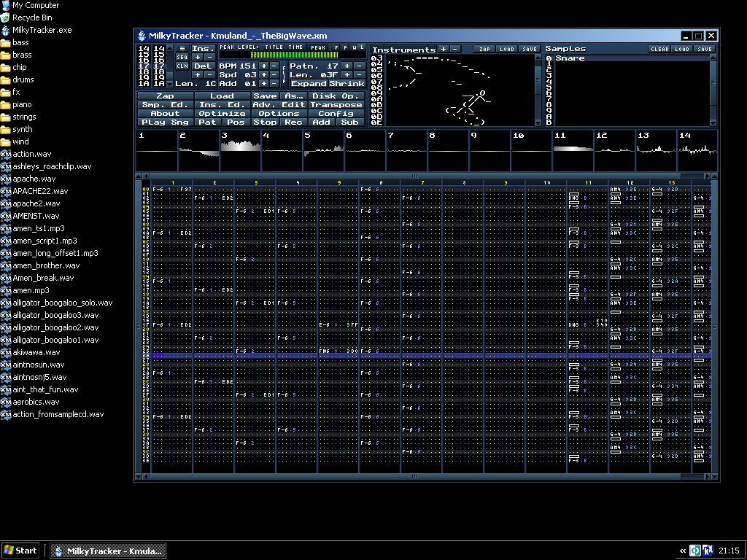Click SAVE in the Instruments panel
Image resolution: width=747 pixels, height=560 pixels.
click(x=530, y=49)
